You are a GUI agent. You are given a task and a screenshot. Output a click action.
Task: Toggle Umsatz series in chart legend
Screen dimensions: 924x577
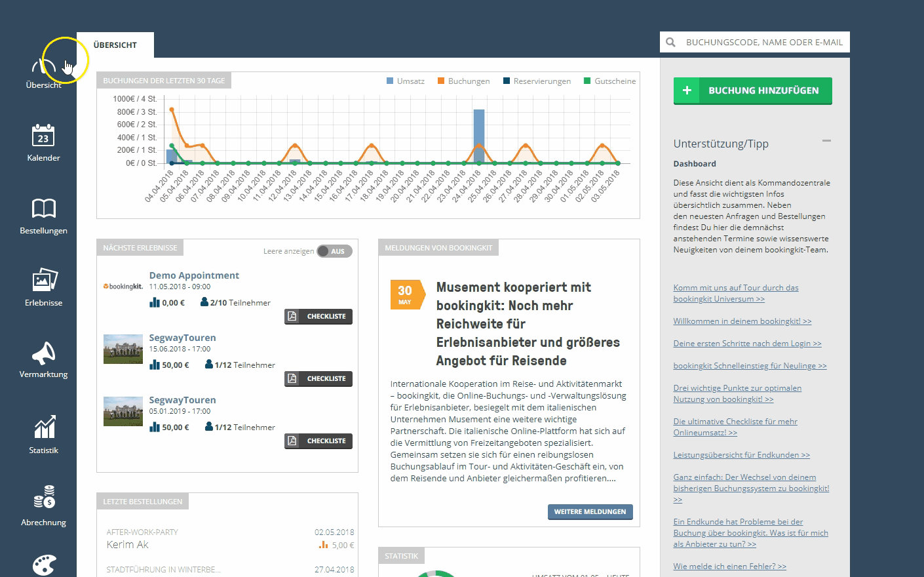(406, 81)
